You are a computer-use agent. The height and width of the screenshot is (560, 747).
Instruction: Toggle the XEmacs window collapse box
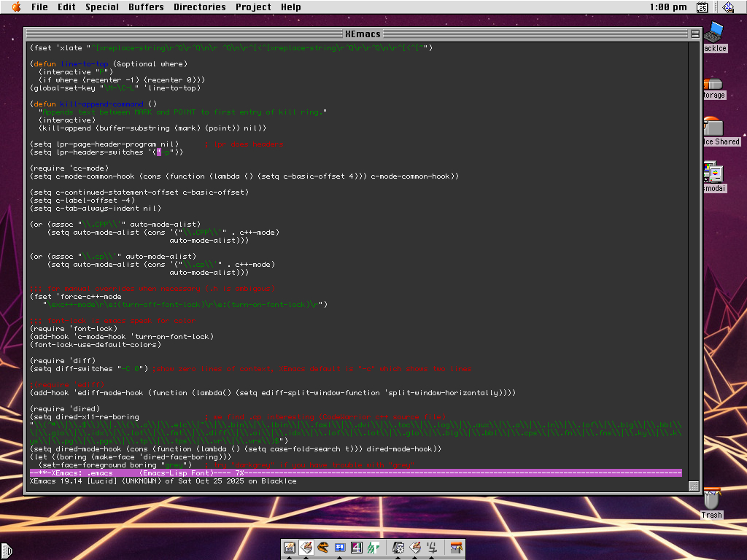[x=695, y=34]
